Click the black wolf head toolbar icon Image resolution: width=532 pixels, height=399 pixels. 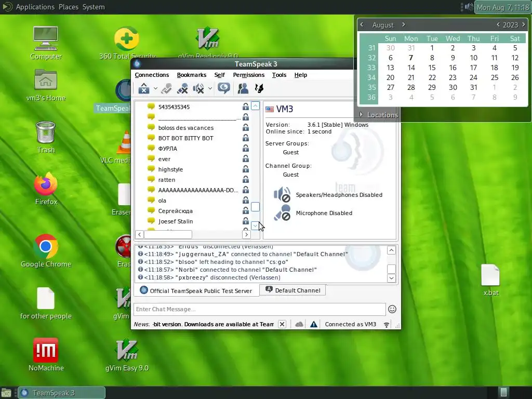click(259, 88)
